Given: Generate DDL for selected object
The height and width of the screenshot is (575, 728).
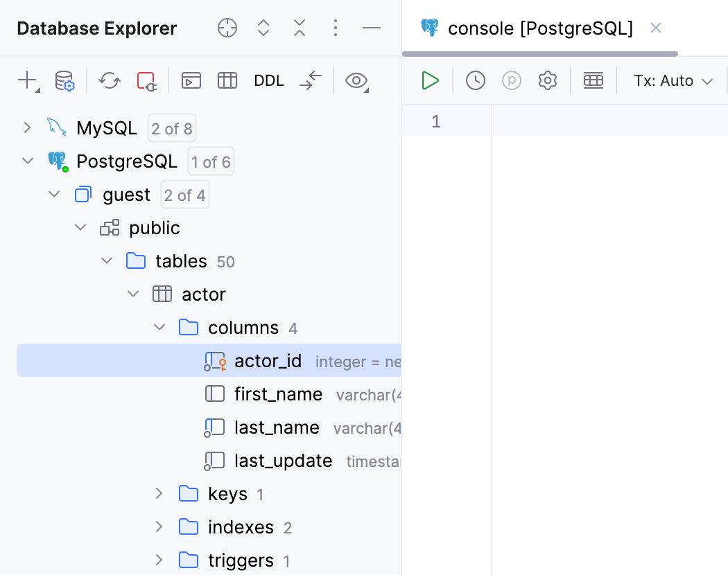Looking at the screenshot, I should pos(268,80).
